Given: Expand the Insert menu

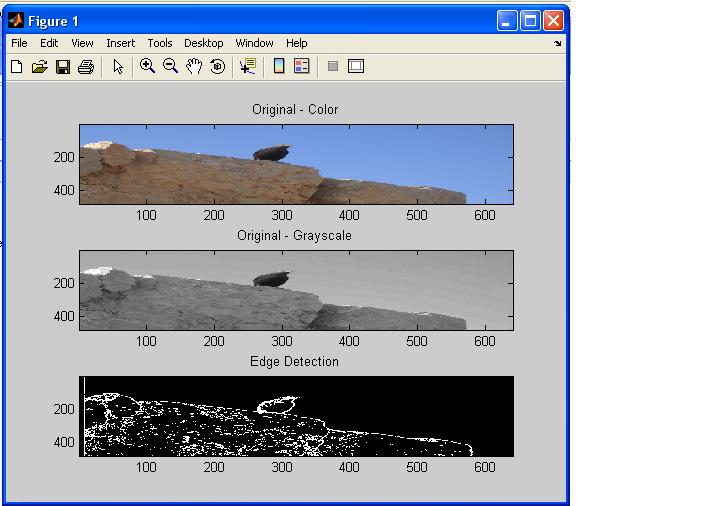Looking at the screenshot, I should pyautogui.click(x=120, y=43).
